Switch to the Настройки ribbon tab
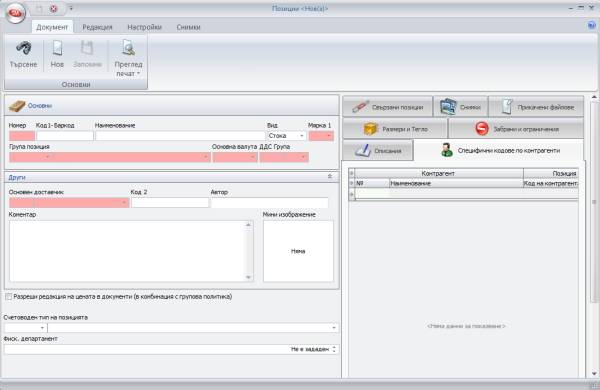 144,27
